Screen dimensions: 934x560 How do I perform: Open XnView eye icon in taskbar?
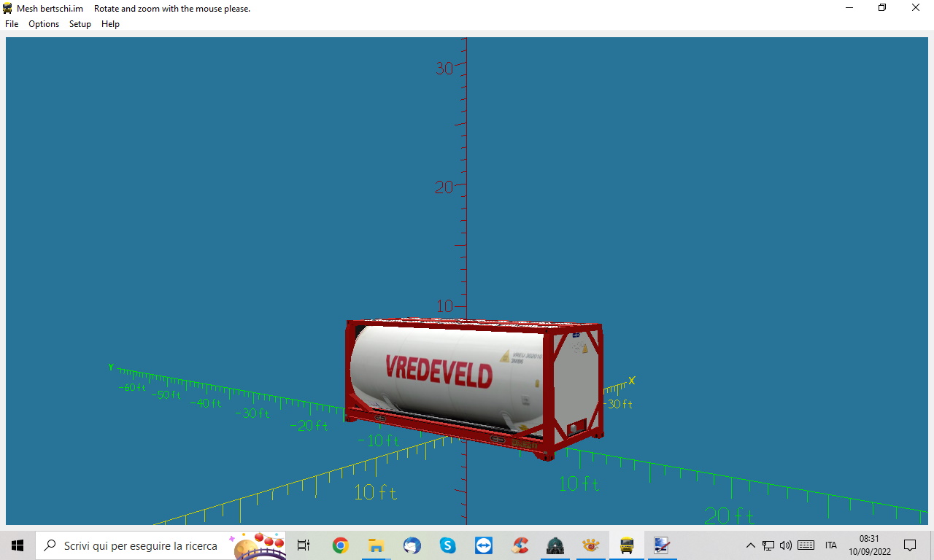point(591,545)
